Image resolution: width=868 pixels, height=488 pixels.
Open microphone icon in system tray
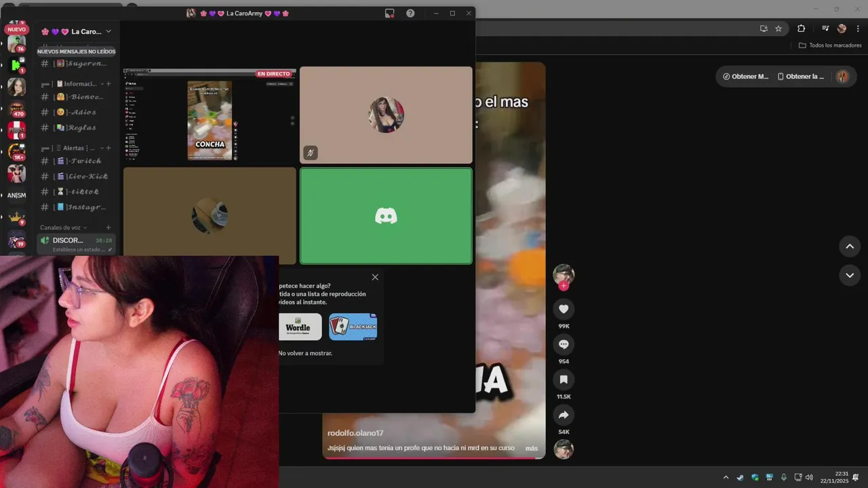click(x=784, y=477)
